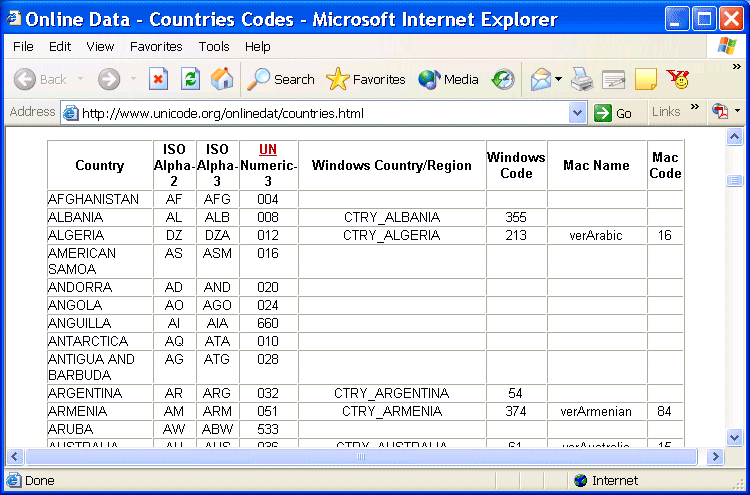Click the ANTIGUA AND BARBUDA cell
This screenshot has height=495, width=750.
pyautogui.click(x=100, y=367)
